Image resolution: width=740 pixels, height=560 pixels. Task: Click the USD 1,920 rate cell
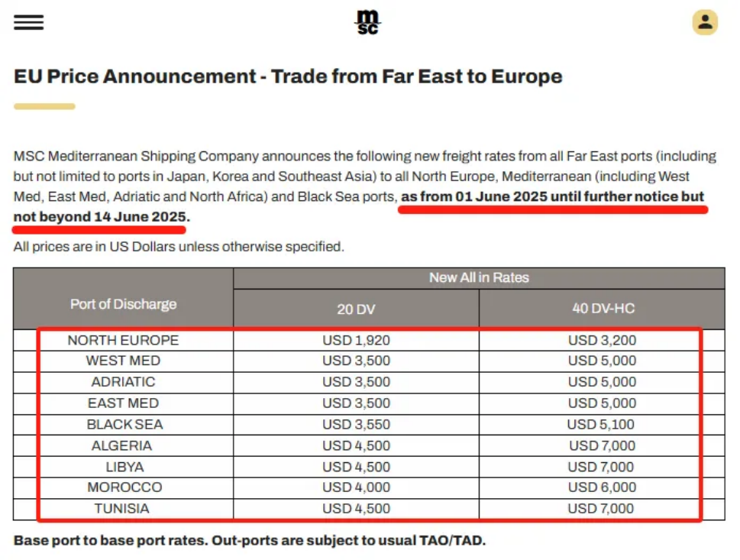pos(356,340)
